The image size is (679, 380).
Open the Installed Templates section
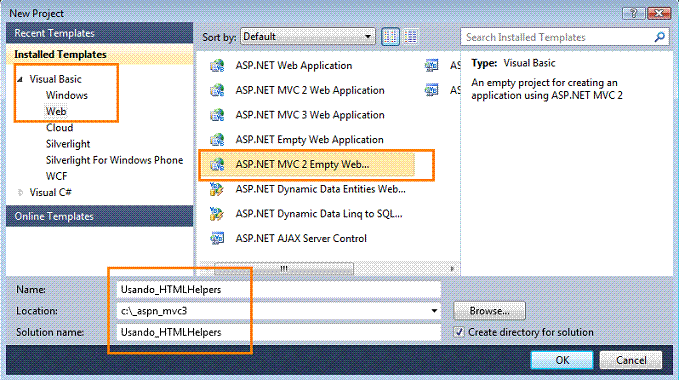pos(100,55)
